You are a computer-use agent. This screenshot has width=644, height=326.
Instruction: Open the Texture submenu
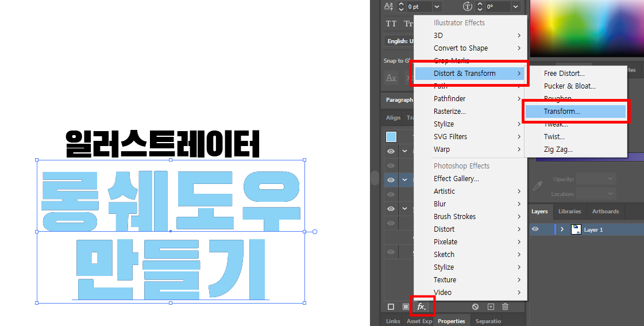pyautogui.click(x=471, y=279)
